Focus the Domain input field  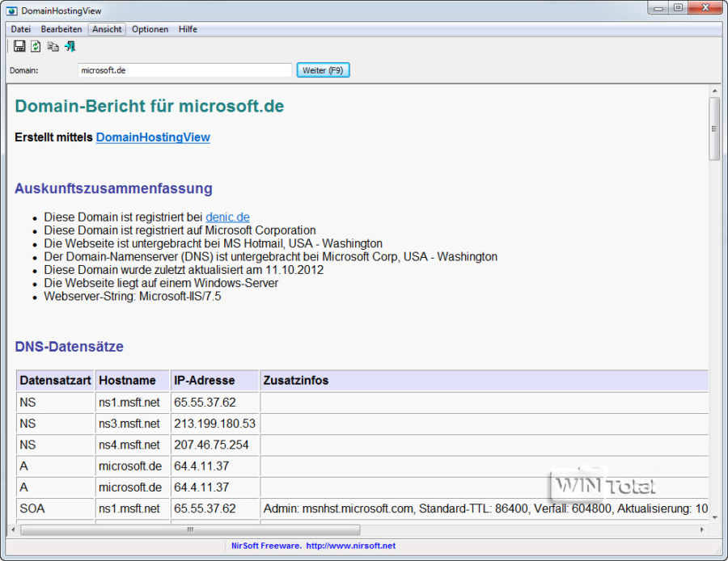tap(184, 70)
